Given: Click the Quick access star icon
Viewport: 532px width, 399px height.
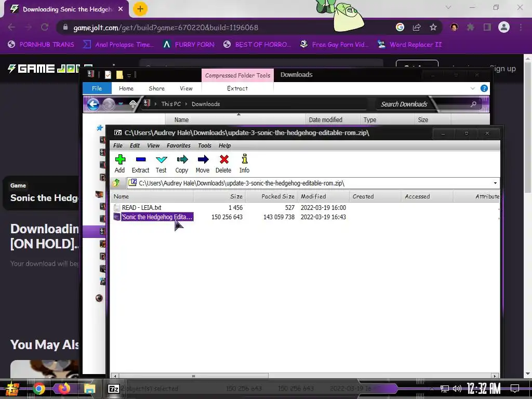Looking at the screenshot, I should coord(100,128).
